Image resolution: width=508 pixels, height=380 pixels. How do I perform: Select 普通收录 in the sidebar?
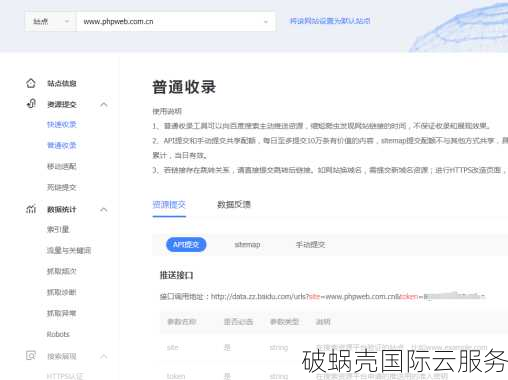tap(62, 145)
